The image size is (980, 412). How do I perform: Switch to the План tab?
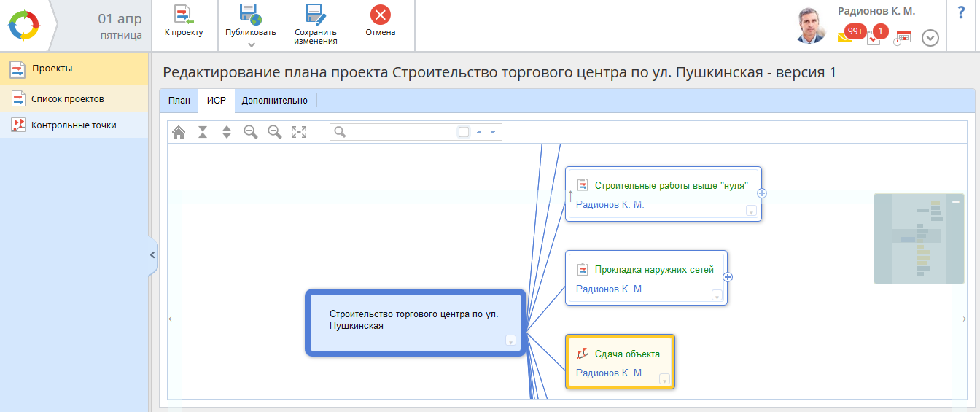click(x=179, y=101)
